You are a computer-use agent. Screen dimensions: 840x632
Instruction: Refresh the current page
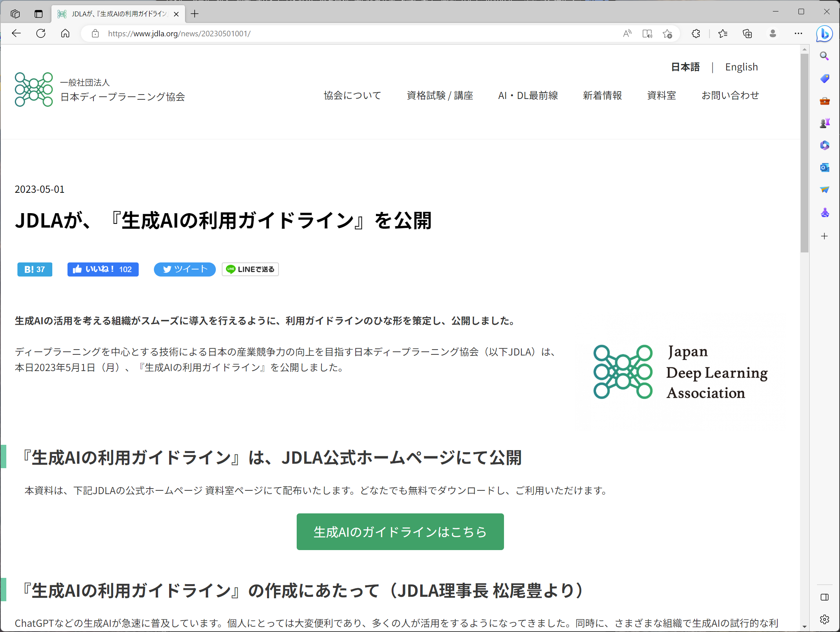41,33
